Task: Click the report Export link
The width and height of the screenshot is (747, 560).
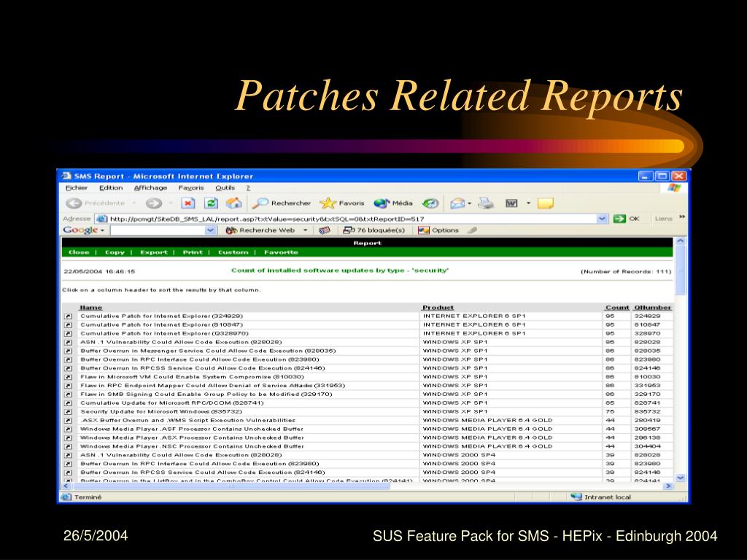Action: pos(154,252)
